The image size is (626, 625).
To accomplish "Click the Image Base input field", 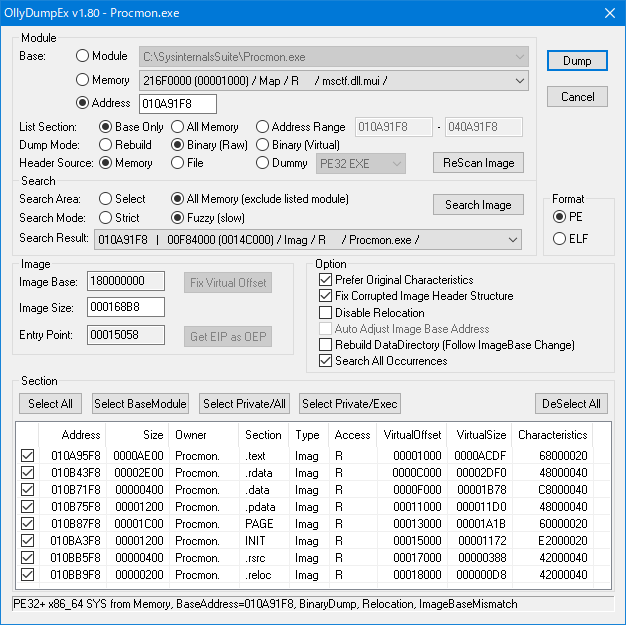I will click(126, 281).
